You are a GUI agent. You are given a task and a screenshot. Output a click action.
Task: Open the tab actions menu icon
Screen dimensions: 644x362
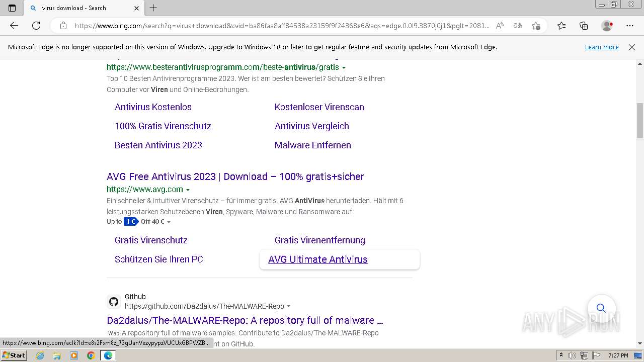pos(12,8)
